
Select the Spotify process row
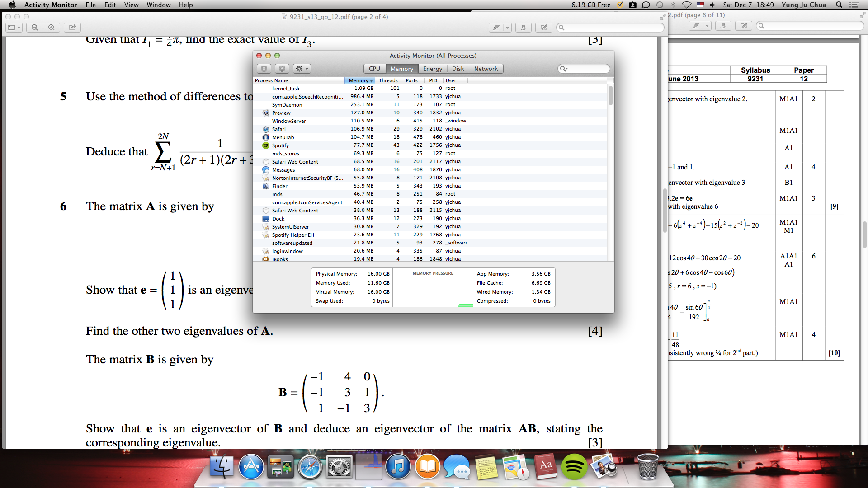tap(280, 145)
